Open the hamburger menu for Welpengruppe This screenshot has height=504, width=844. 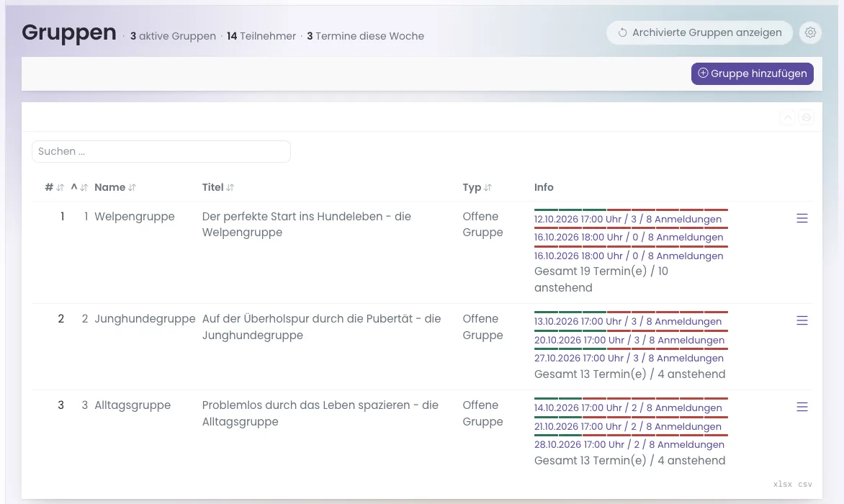(802, 218)
